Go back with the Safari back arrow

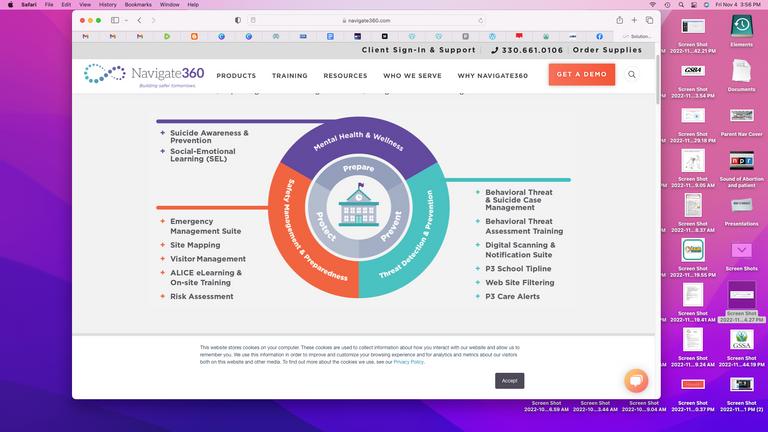[x=140, y=20]
